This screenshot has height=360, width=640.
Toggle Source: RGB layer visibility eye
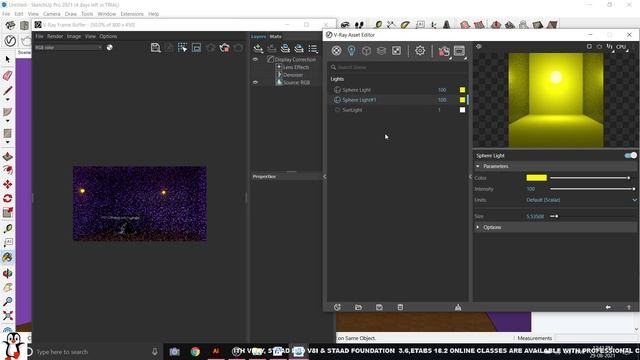click(x=256, y=82)
